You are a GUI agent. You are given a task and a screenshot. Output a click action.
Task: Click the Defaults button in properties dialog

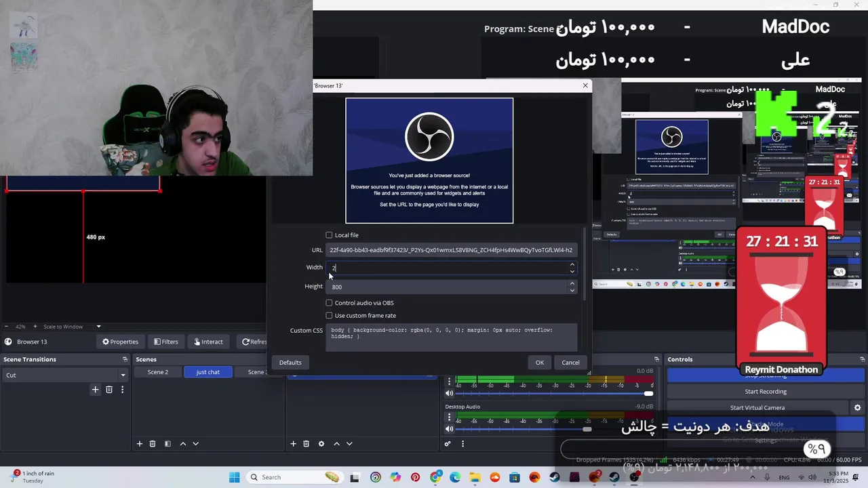(x=290, y=363)
